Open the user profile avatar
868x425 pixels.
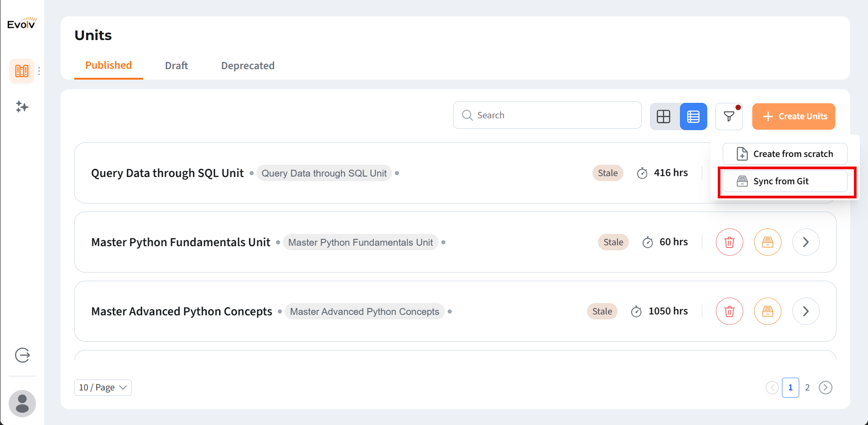point(22,403)
